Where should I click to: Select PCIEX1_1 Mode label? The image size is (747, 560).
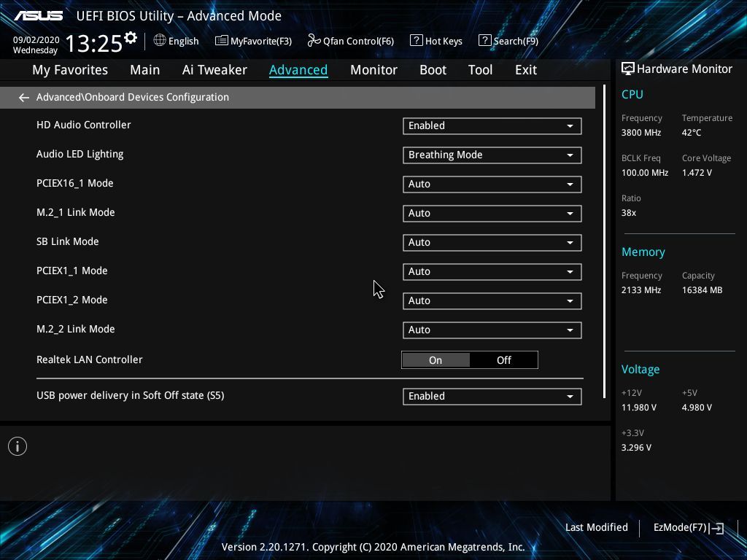click(72, 271)
